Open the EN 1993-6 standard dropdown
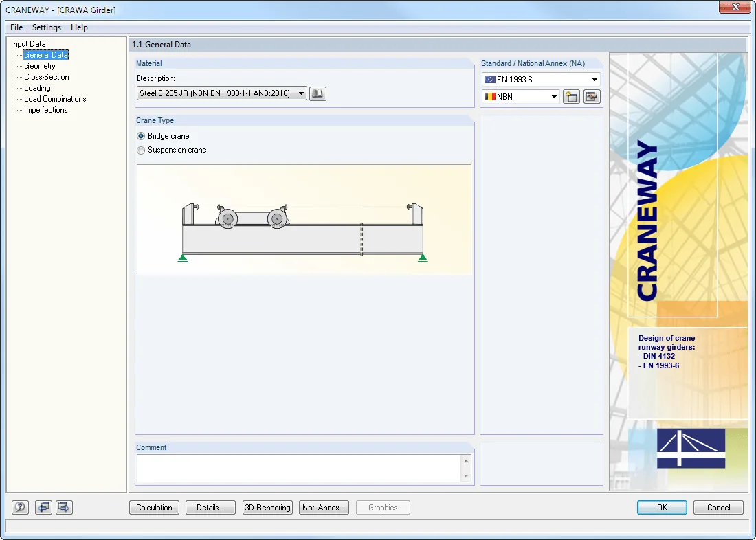 (x=541, y=80)
